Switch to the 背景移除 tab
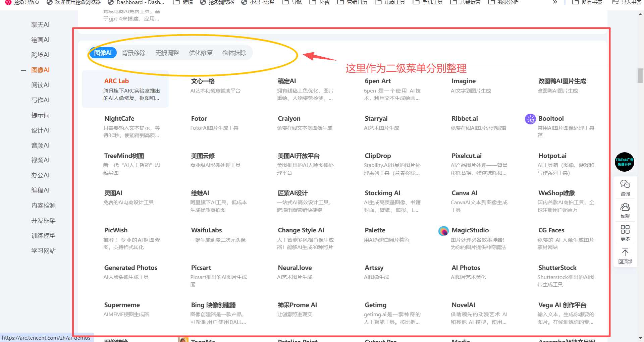The width and height of the screenshot is (644, 342). coord(133,53)
